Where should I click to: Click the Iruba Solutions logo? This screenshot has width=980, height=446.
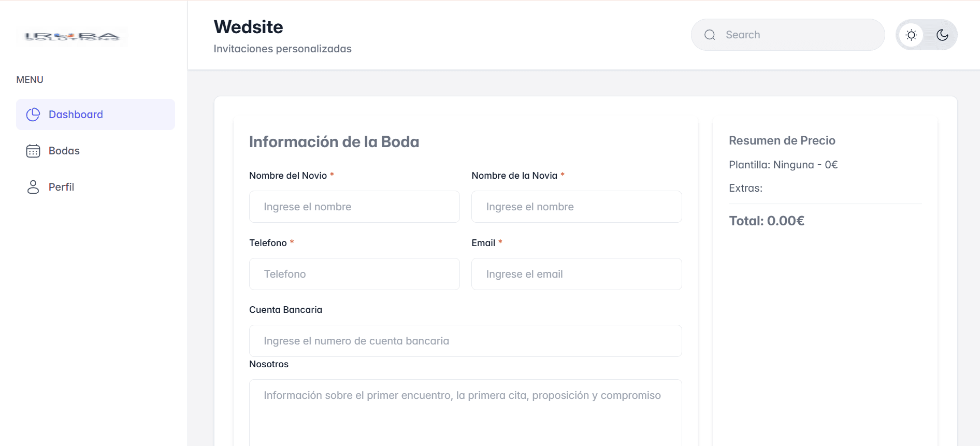coord(73,36)
